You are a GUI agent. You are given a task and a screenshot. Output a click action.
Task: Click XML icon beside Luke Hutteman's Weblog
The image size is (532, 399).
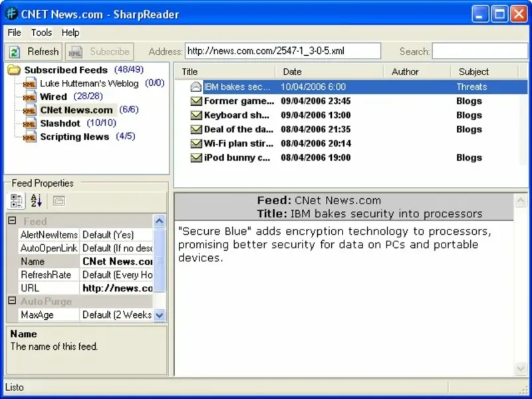point(30,84)
